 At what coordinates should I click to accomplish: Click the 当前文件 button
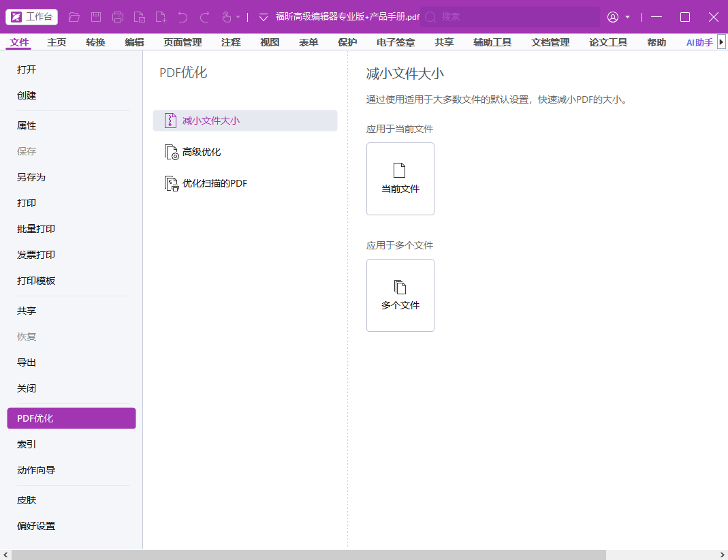coord(400,178)
